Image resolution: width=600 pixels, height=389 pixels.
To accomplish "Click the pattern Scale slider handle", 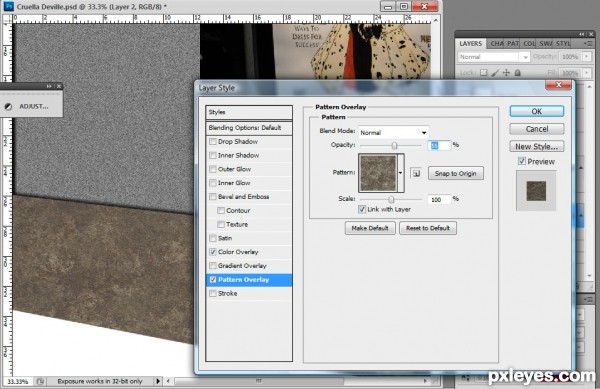I will 391,199.
